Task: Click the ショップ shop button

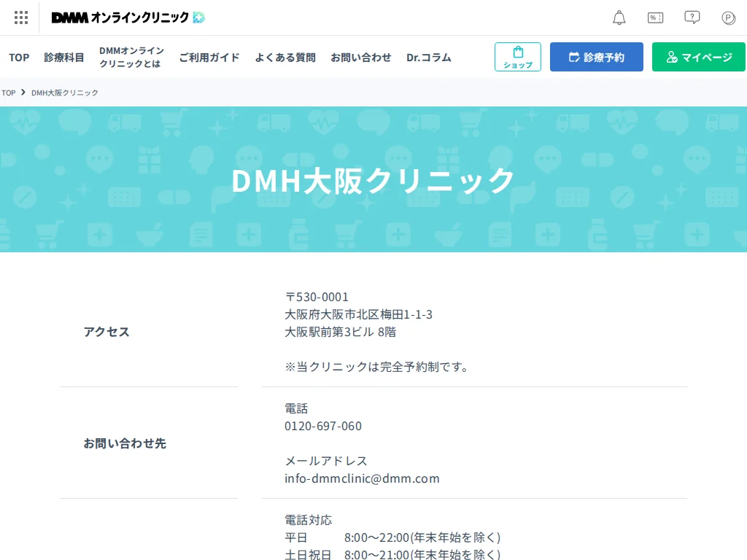Action: (x=518, y=57)
